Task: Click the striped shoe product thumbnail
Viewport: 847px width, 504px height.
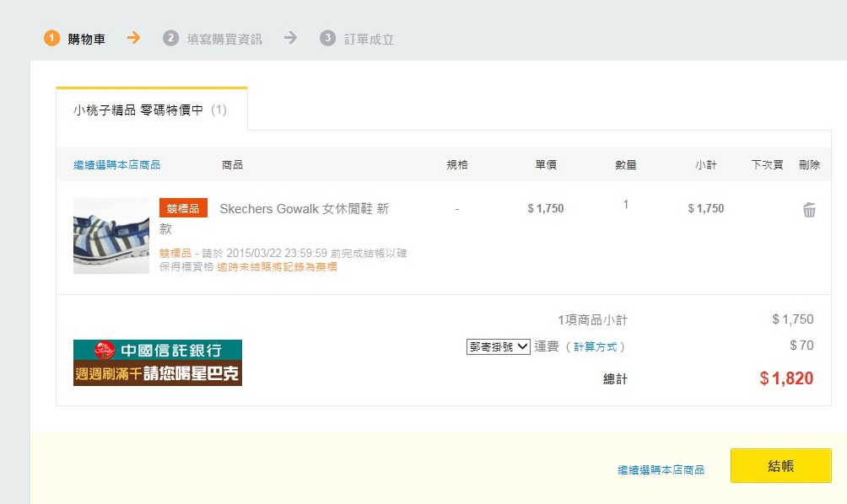Action: 111,236
